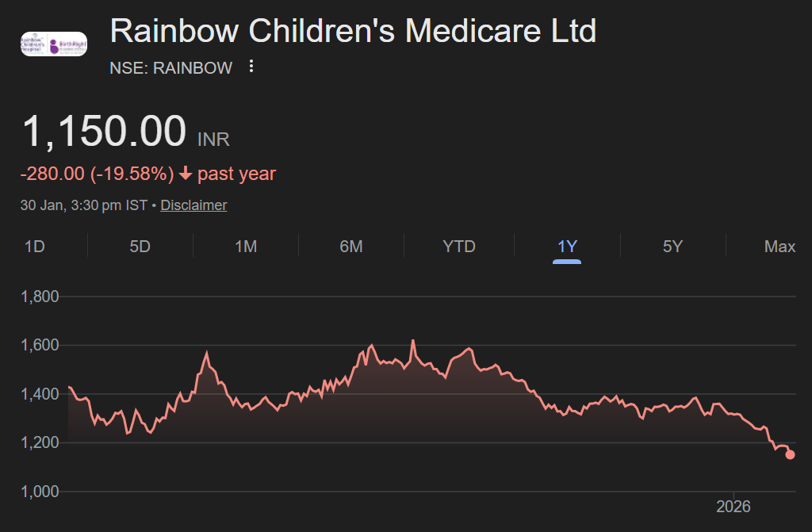Image resolution: width=812 pixels, height=532 pixels.
Task: Select the currently active 1Y tab
Action: coord(566,247)
